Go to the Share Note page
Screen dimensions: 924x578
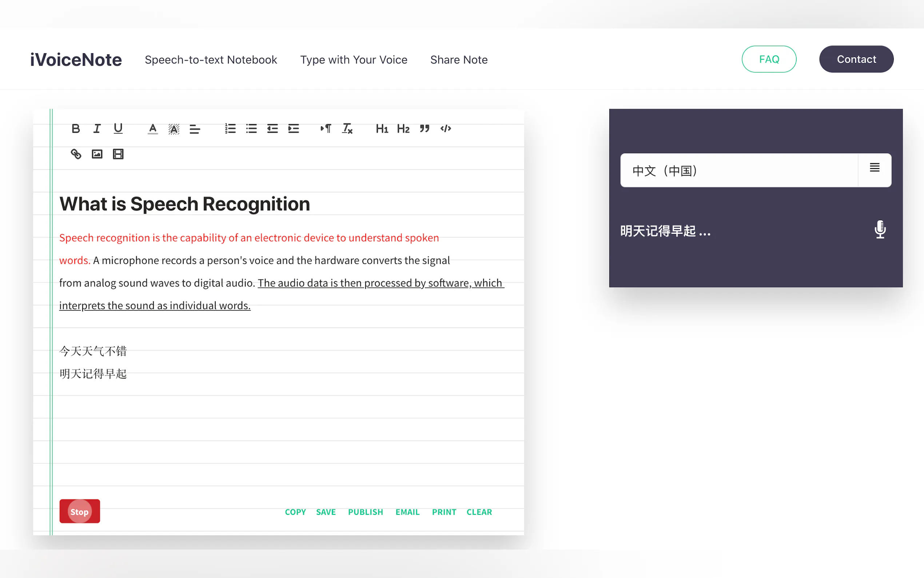[x=459, y=60]
